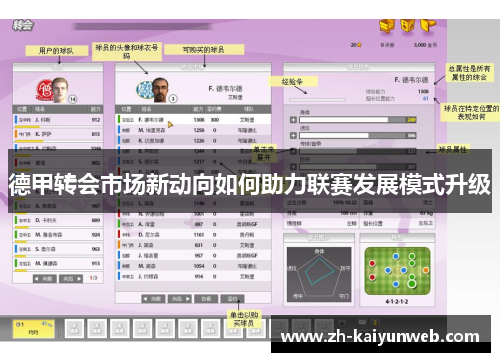Click the second empty slot in the bottom bar
Viewport: 500px width, 362px height.
coord(97,328)
